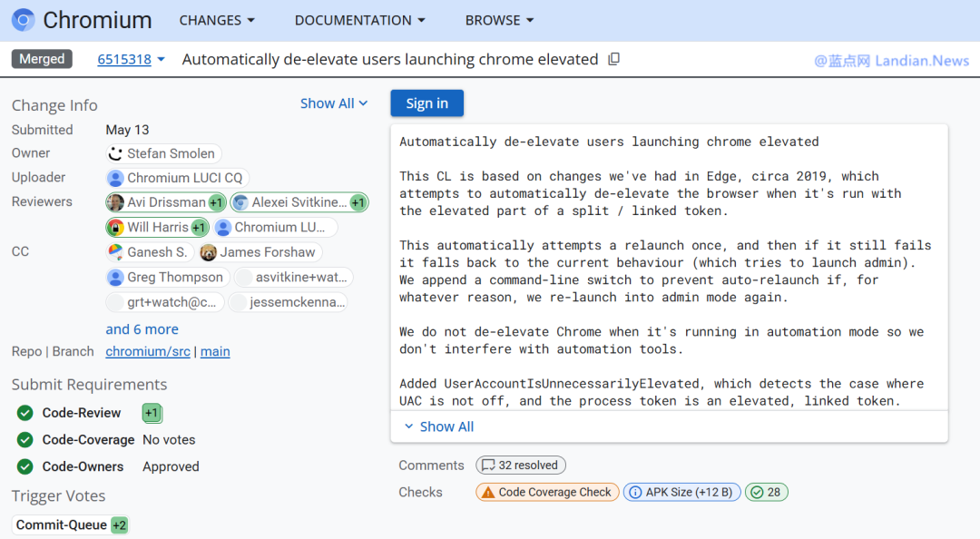This screenshot has width=980, height=539.
Task: Click Ganesh S. avatar icon
Action: coord(115,252)
